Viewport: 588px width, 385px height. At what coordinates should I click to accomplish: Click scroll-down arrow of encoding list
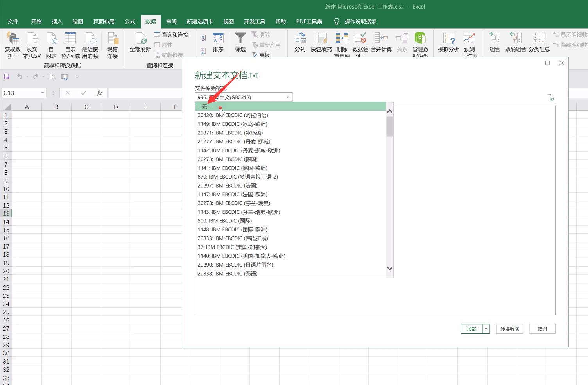(x=389, y=268)
